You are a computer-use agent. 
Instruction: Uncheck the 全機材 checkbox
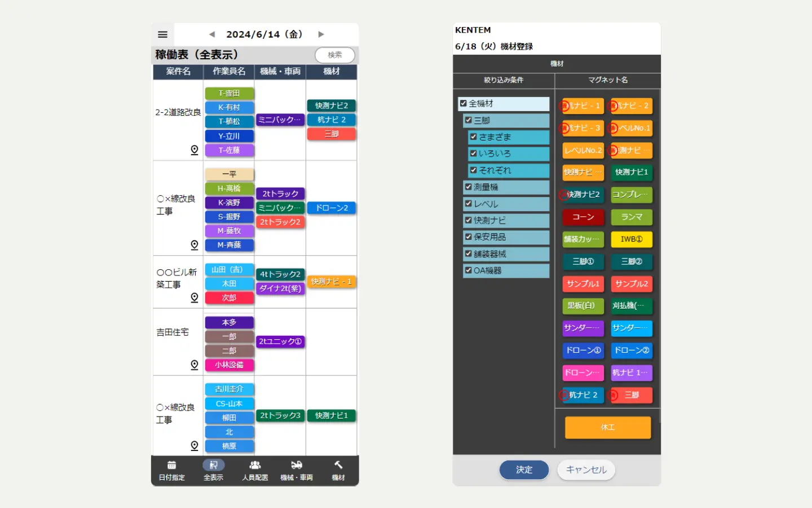coord(464,104)
